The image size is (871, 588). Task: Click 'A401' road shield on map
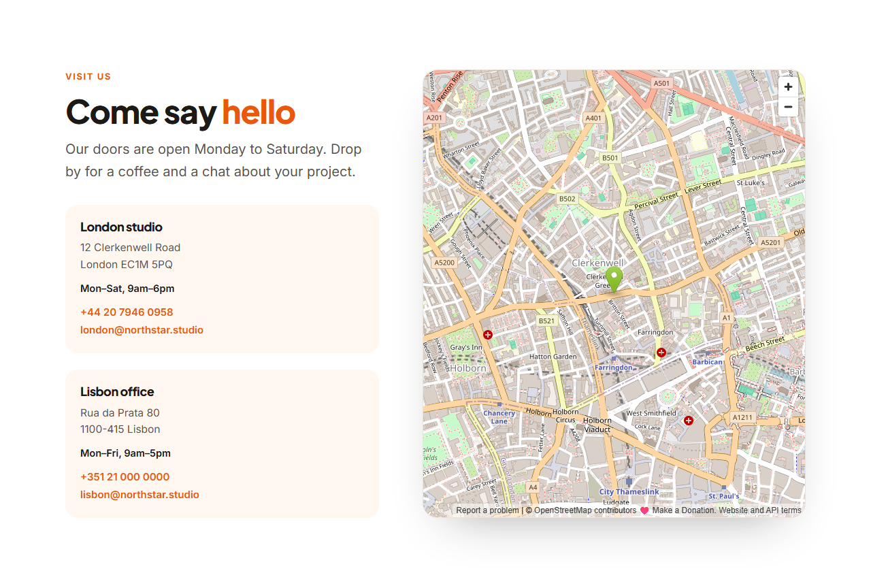tap(593, 118)
